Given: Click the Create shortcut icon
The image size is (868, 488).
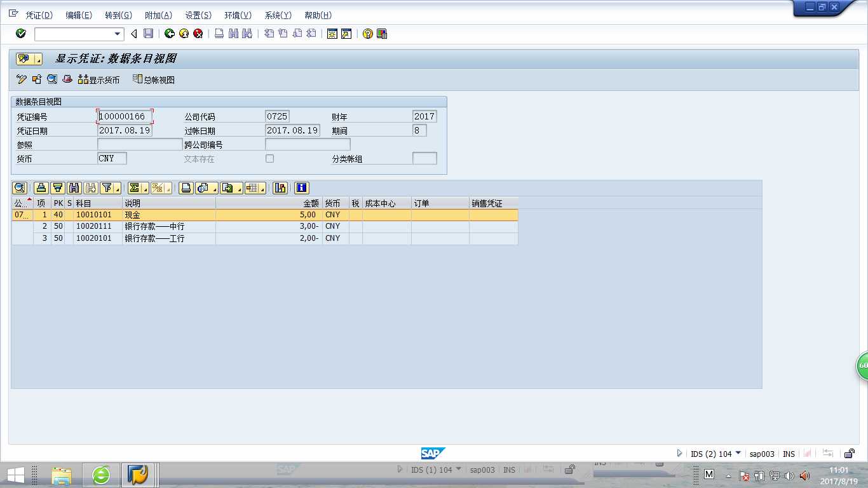Looking at the screenshot, I should tap(346, 34).
